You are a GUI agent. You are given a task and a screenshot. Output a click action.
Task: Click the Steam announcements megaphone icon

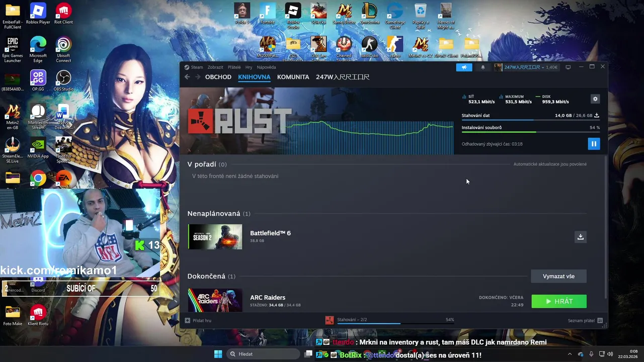tap(464, 67)
